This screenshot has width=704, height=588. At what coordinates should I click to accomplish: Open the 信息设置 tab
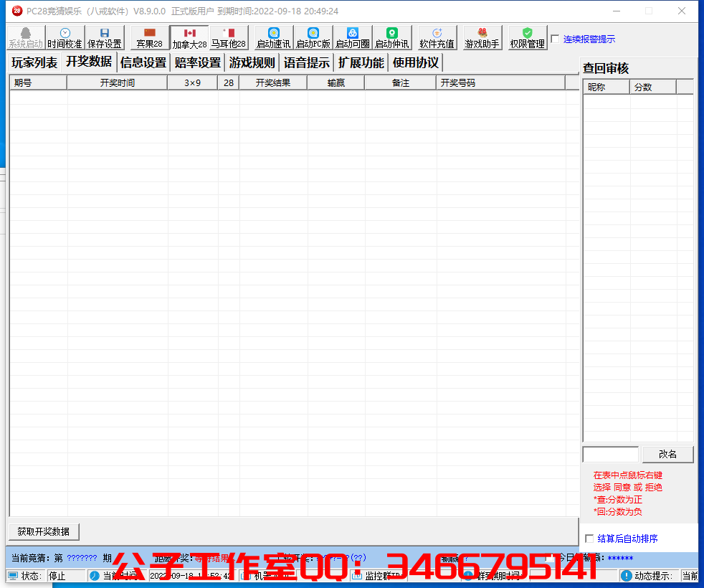coord(143,62)
